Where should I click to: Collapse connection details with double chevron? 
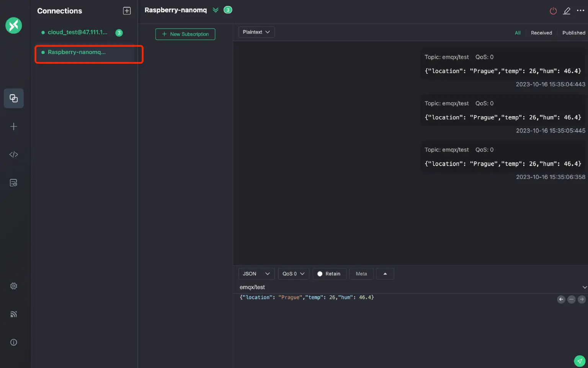(216, 10)
